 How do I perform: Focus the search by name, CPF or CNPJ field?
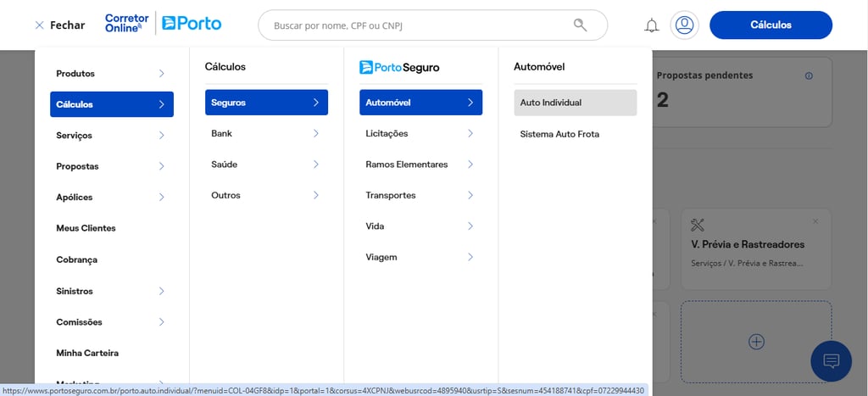[432, 25]
